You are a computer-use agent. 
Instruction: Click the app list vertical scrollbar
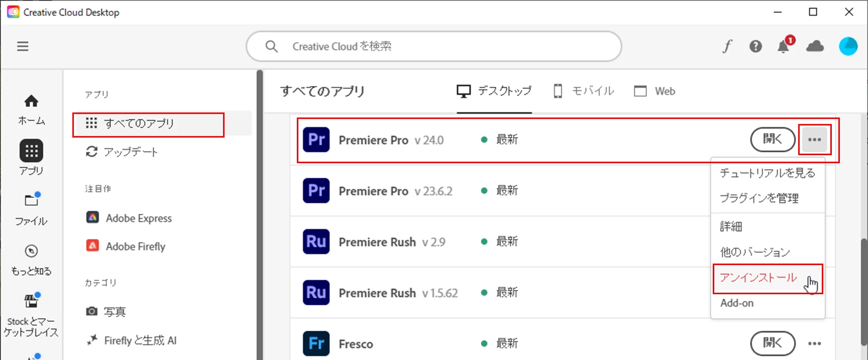point(864,291)
